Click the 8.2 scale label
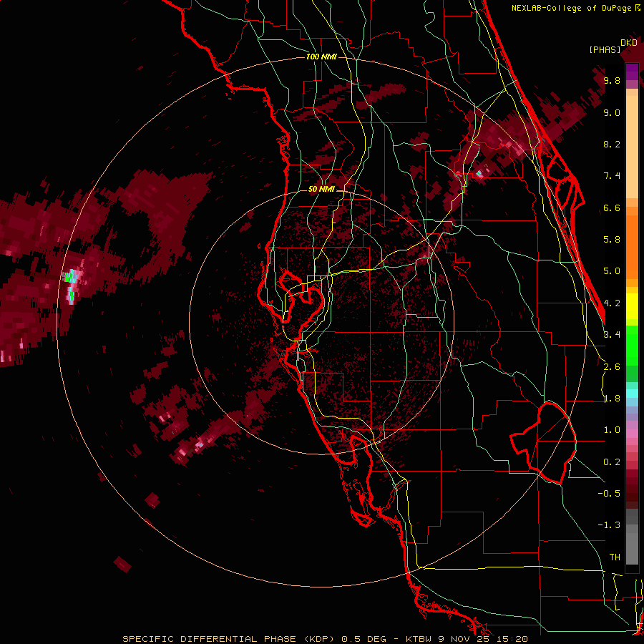 [612, 144]
